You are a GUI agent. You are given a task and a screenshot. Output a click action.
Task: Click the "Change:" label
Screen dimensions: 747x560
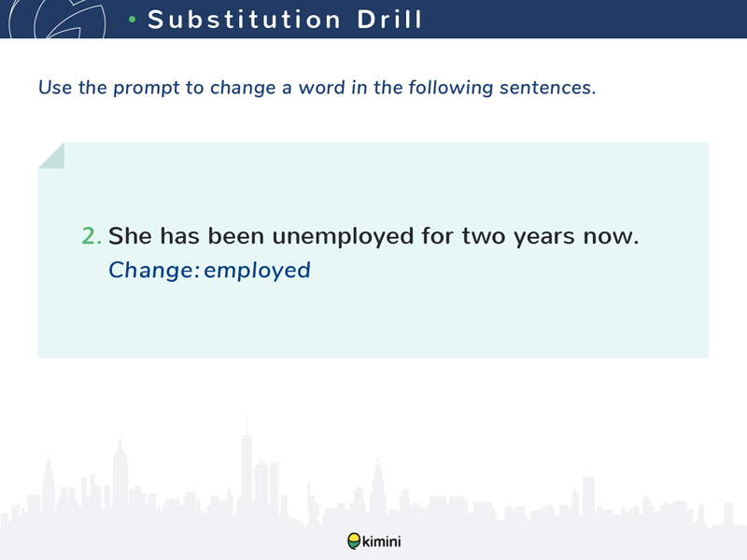click(x=154, y=271)
